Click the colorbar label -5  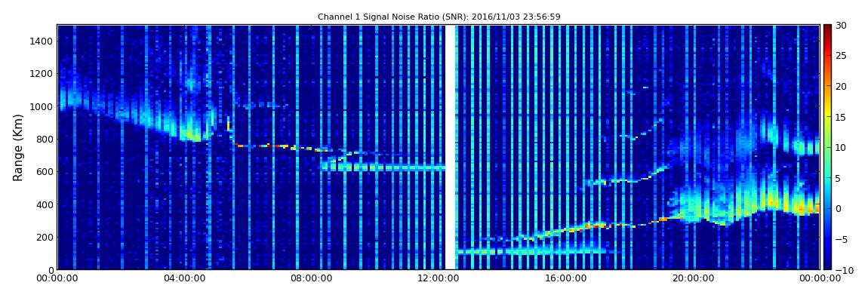point(842,239)
